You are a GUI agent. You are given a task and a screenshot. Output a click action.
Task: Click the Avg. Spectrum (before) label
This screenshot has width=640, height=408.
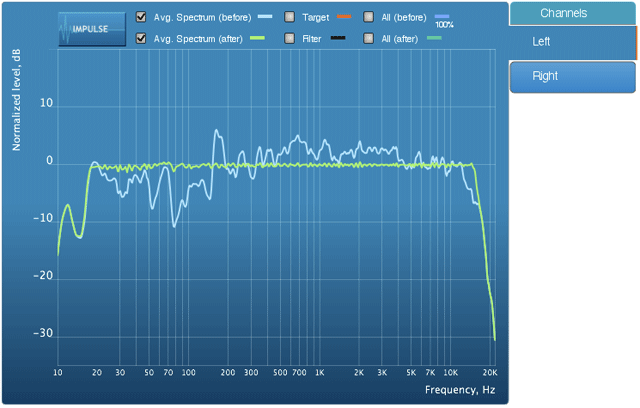click(202, 18)
